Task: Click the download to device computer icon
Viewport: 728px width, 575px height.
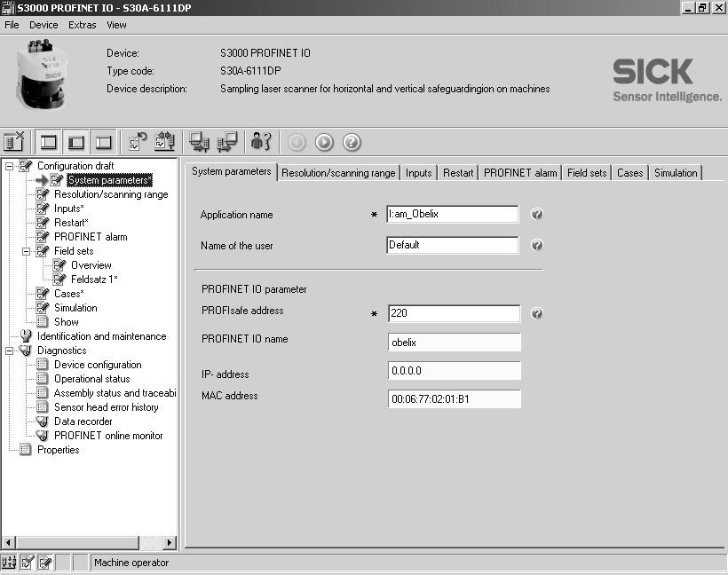Action: coord(199,142)
